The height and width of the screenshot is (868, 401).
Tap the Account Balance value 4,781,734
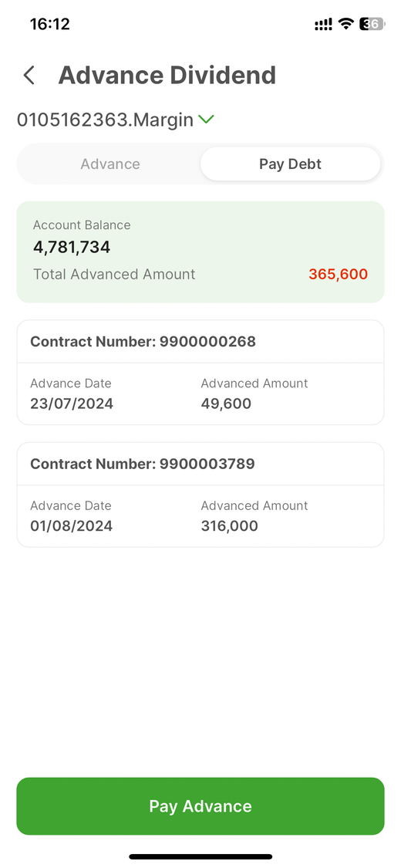[72, 247]
